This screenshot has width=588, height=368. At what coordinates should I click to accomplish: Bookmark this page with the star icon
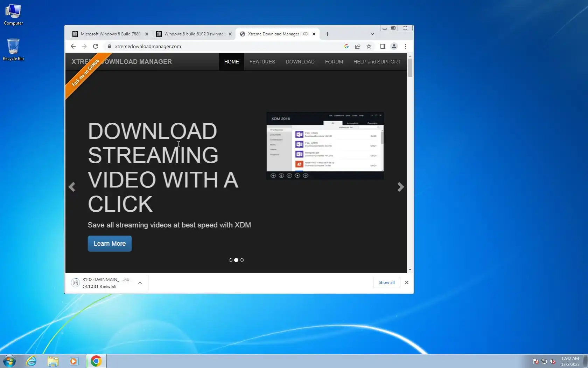(369, 46)
